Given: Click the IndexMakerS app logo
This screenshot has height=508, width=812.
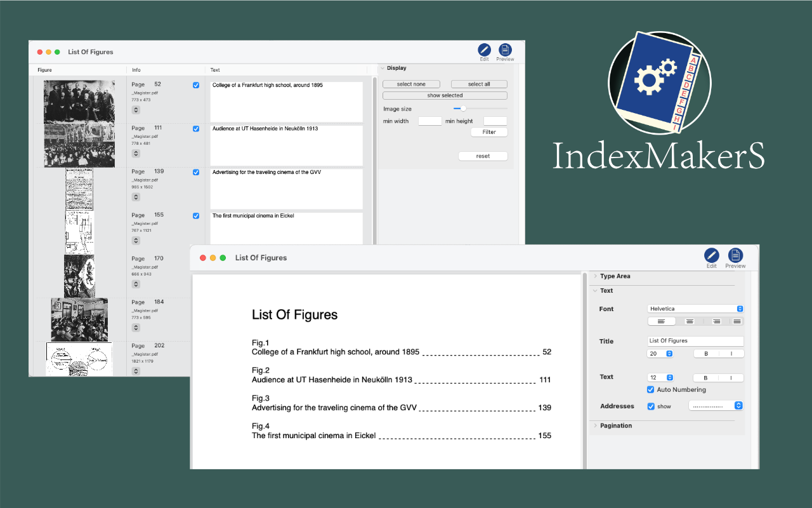Looking at the screenshot, I should pos(660,83).
